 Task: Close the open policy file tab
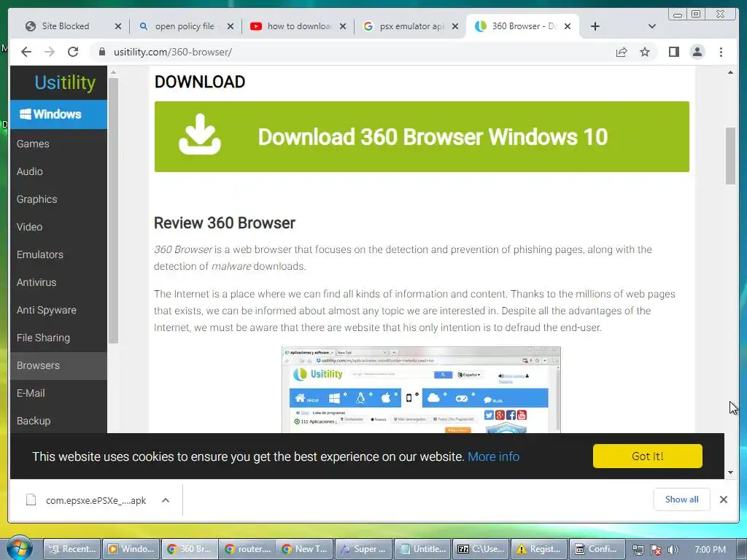(230, 26)
